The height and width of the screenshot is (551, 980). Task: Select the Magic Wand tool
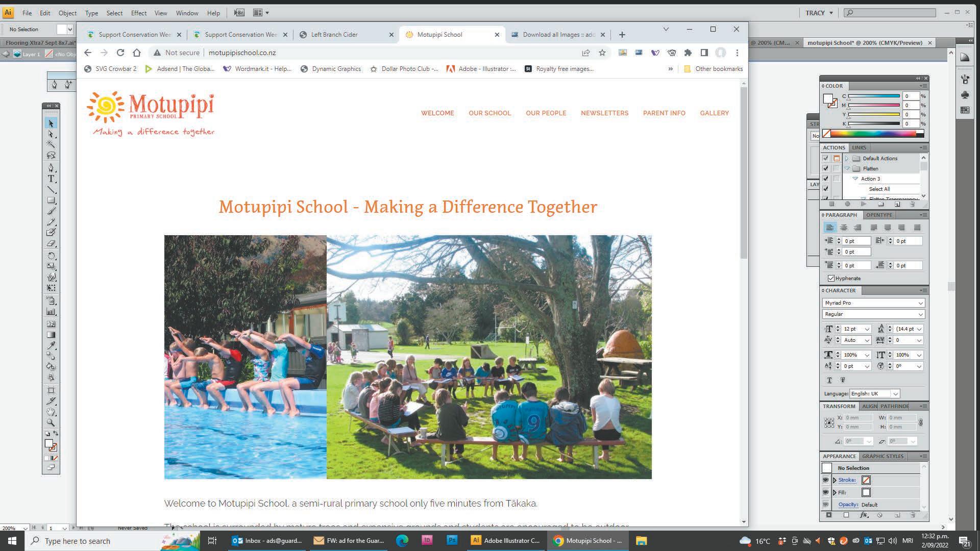(x=51, y=144)
